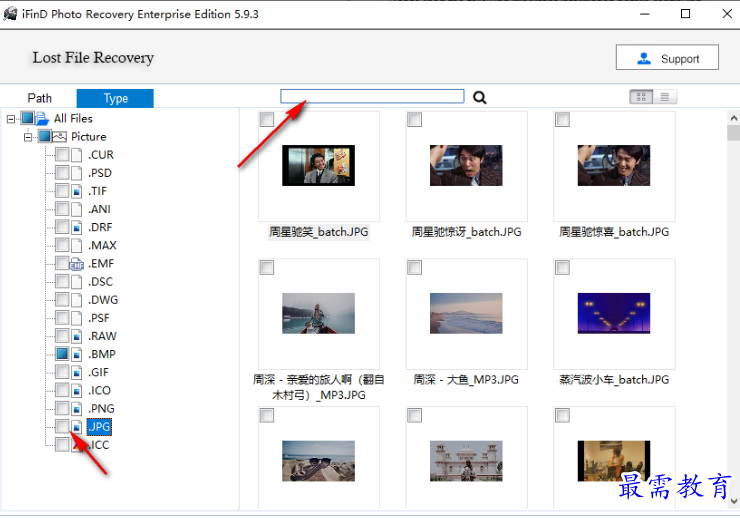The image size is (740, 518).
Task: Click the .GIF file type icon
Action: (x=76, y=372)
